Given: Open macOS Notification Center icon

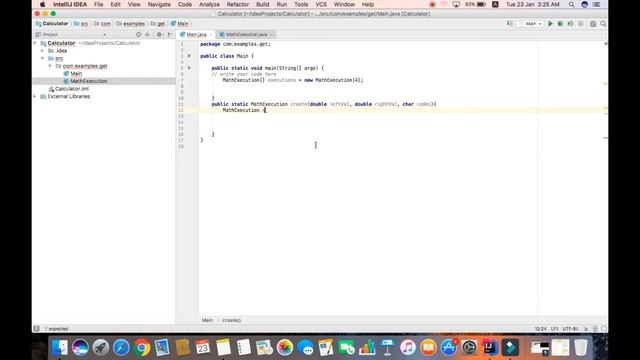Looking at the screenshot, I should (x=596, y=4).
